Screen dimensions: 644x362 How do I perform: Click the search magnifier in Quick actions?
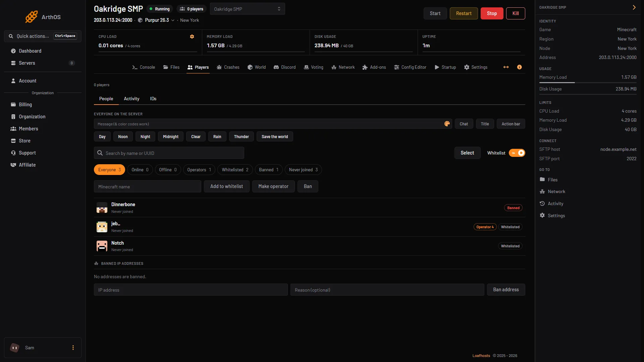11,36
